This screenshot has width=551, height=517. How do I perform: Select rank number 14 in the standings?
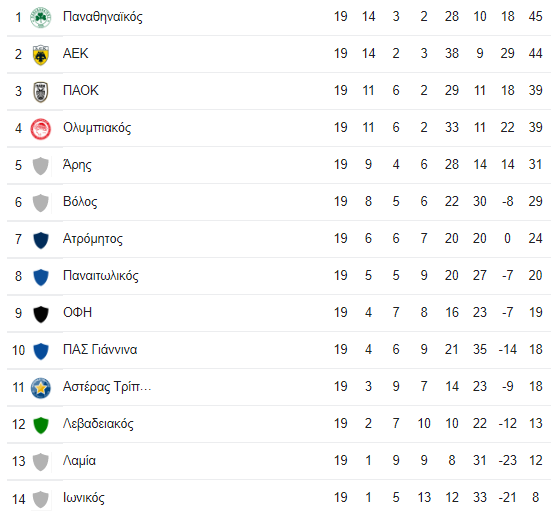click(19, 499)
